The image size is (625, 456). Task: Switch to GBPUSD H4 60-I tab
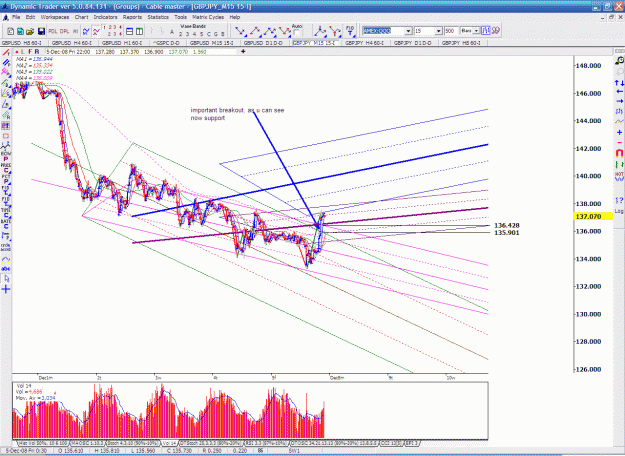pyautogui.click(x=72, y=43)
